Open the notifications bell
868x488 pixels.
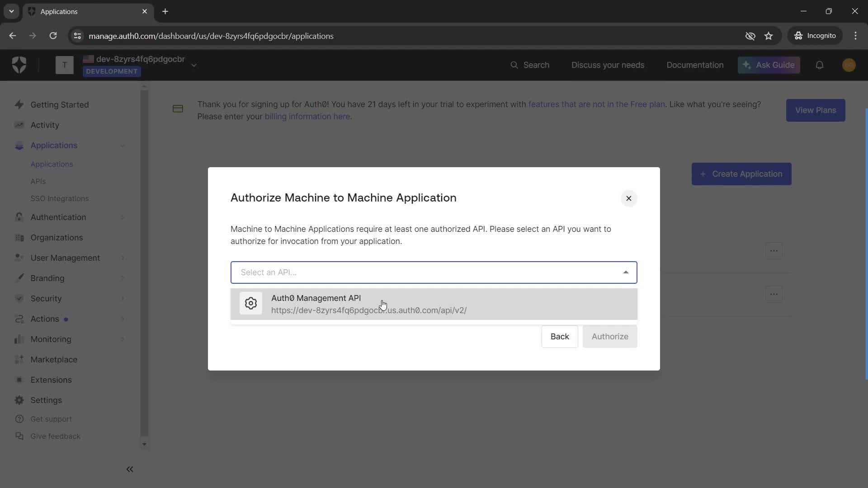[820, 65]
